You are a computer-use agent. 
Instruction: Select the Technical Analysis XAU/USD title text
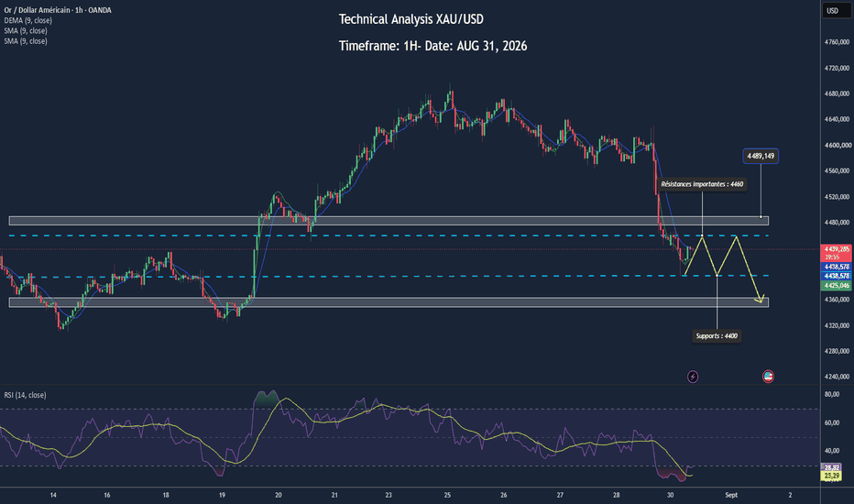coord(411,19)
